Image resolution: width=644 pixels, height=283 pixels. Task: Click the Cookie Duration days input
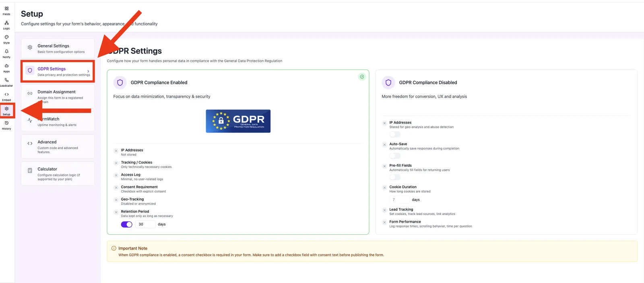tap(399, 200)
